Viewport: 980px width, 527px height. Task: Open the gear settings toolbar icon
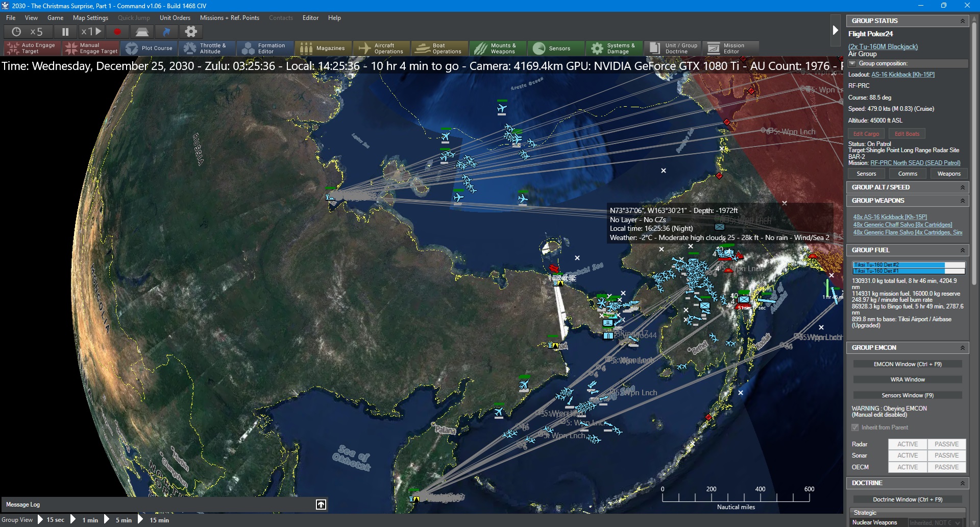(191, 32)
